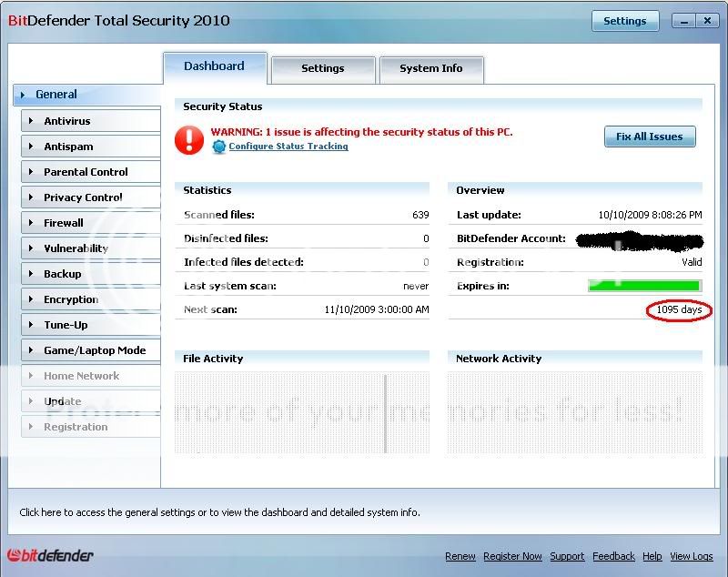Open the Help link

[652, 556]
